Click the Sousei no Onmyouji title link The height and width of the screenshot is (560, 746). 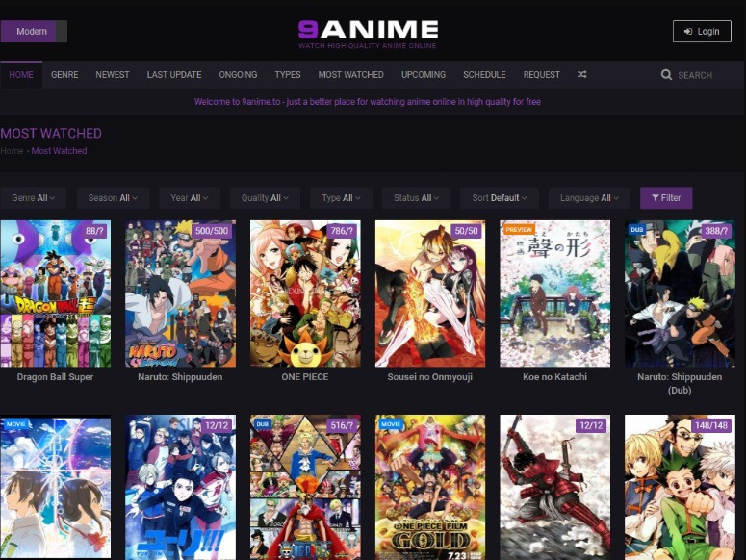coord(429,377)
